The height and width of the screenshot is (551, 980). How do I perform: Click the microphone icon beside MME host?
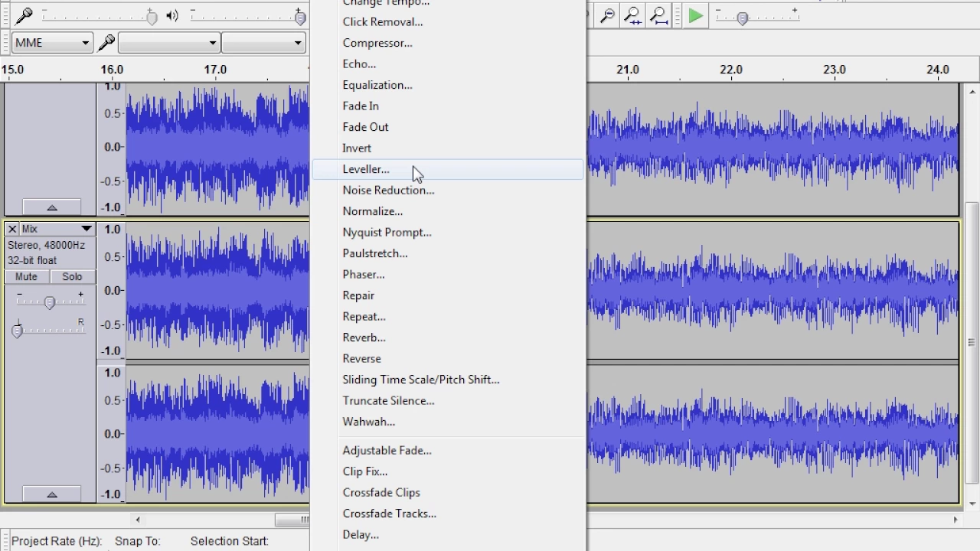pos(106,42)
